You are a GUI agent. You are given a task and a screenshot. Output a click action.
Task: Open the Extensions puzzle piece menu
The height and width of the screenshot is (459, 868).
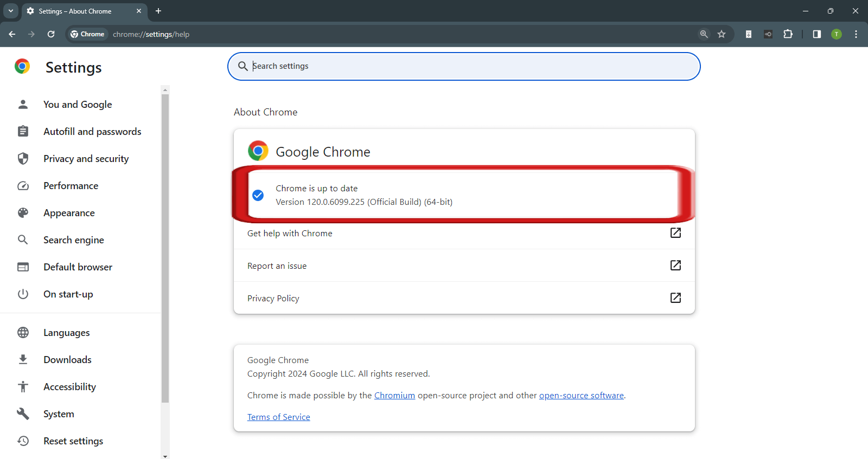(x=788, y=34)
